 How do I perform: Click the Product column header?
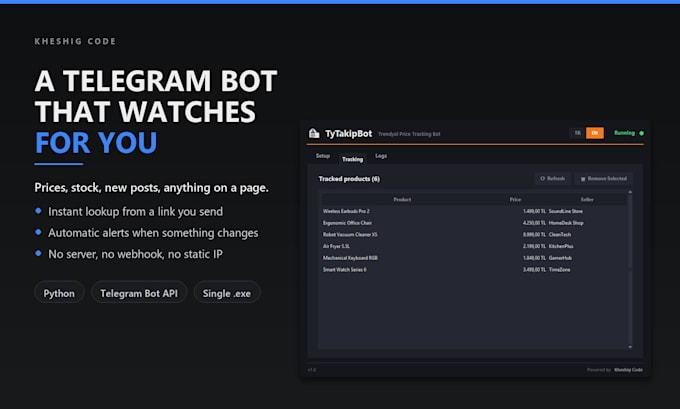coord(402,200)
